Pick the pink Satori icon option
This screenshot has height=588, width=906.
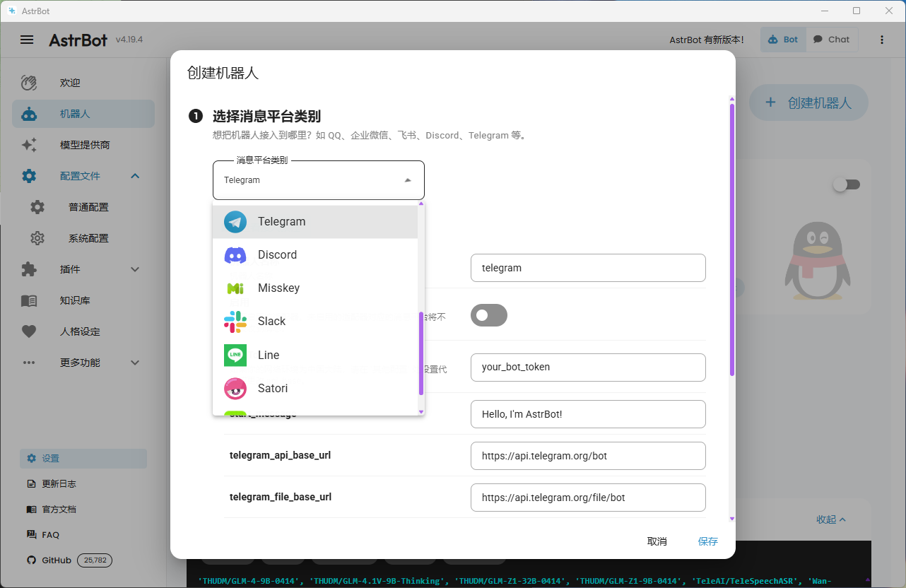coord(235,388)
